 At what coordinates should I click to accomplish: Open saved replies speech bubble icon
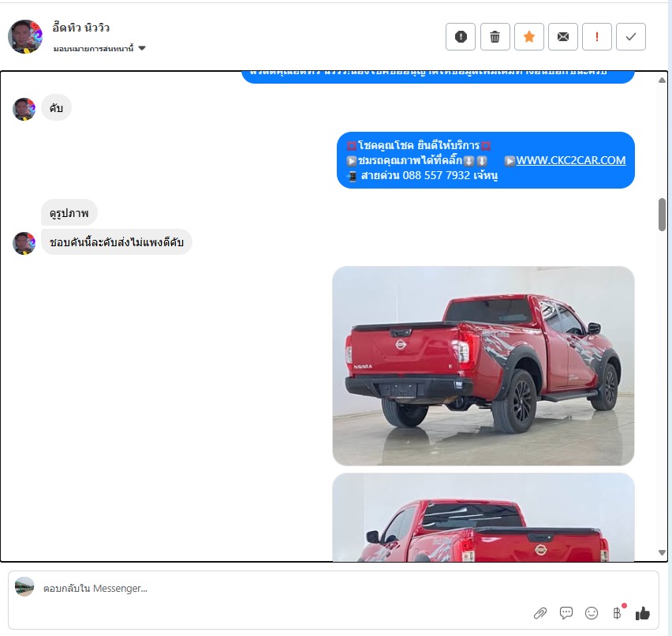coord(566,613)
